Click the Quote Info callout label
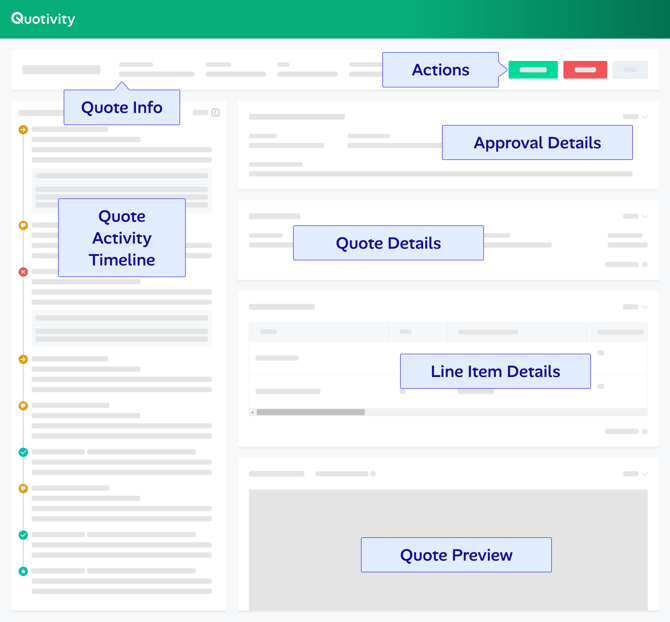670x622 pixels. coord(121,108)
